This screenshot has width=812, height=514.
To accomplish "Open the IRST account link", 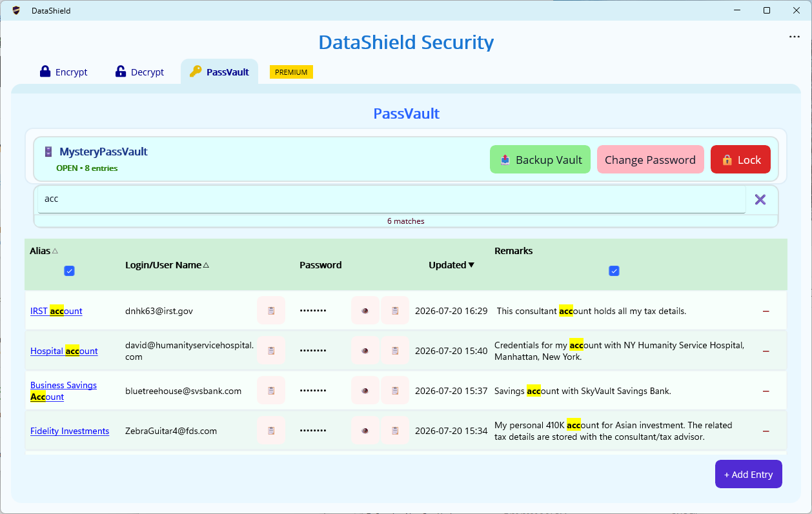I will [56, 311].
